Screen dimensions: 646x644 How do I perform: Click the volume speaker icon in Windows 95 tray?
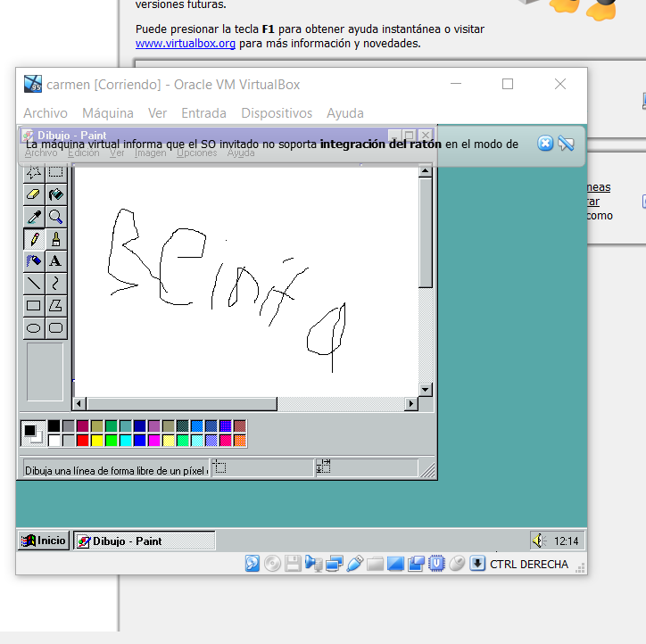(539, 541)
